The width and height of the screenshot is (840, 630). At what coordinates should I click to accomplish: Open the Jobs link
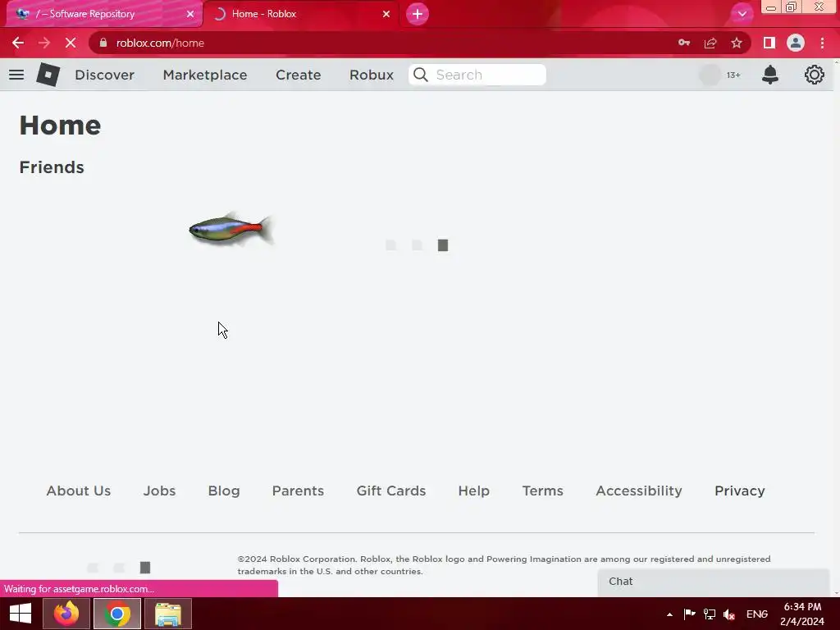[159, 491]
